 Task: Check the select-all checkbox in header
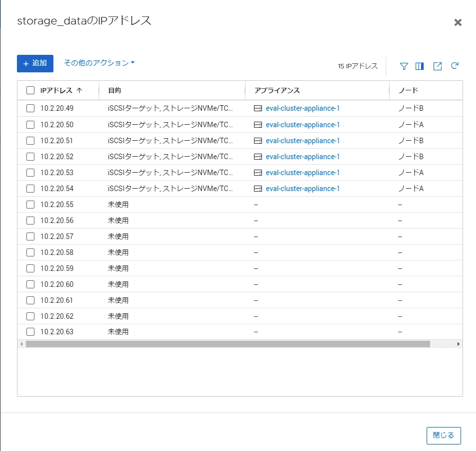click(x=30, y=90)
